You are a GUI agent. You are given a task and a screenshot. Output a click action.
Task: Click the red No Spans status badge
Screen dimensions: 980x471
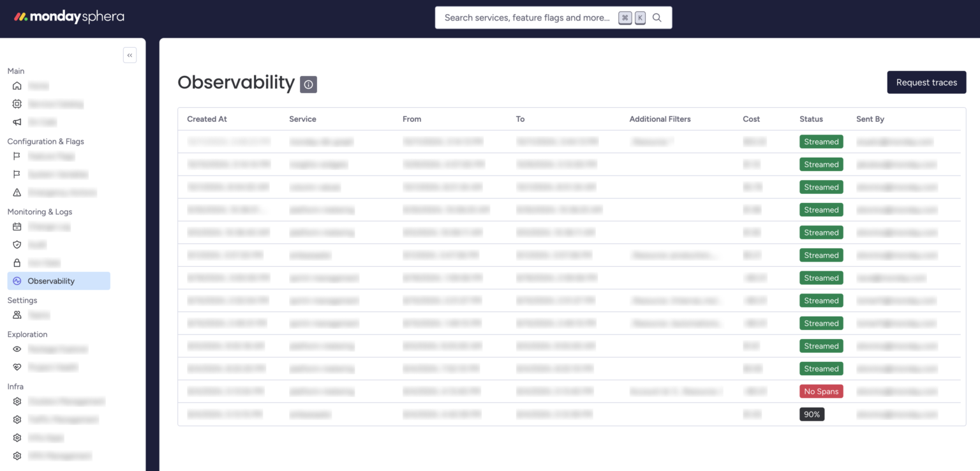[x=821, y=391]
